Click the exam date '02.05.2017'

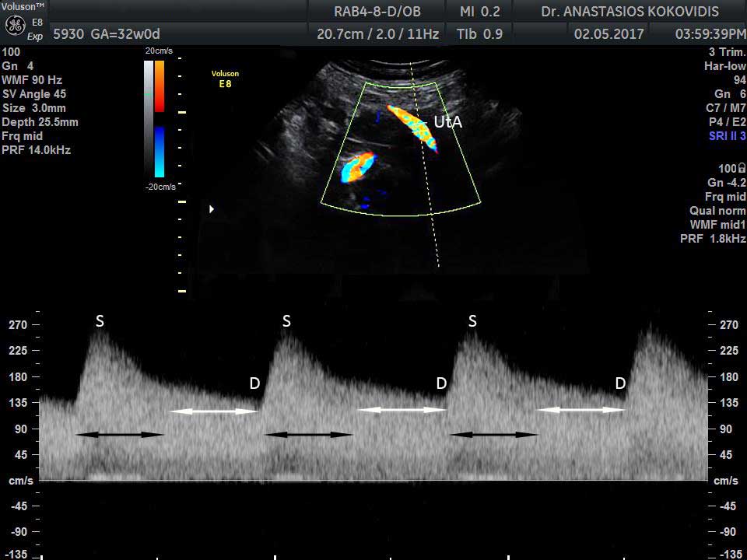pos(608,34)
